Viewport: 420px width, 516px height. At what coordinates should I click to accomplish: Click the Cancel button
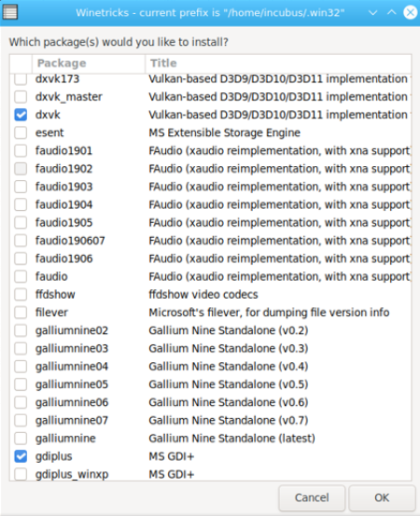(x=312, y=497)
